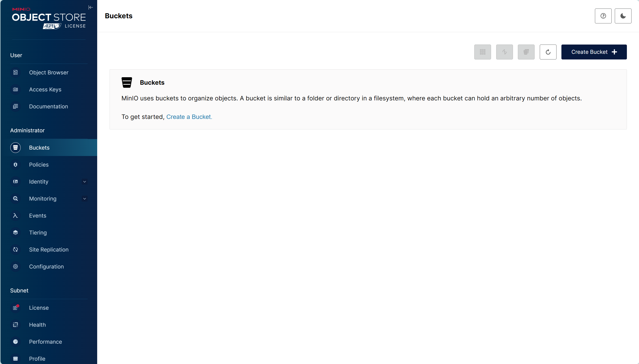Click the grid select-multiple buckets icon
This screenshot has width=639, height=364.
(x=483, y=52)
